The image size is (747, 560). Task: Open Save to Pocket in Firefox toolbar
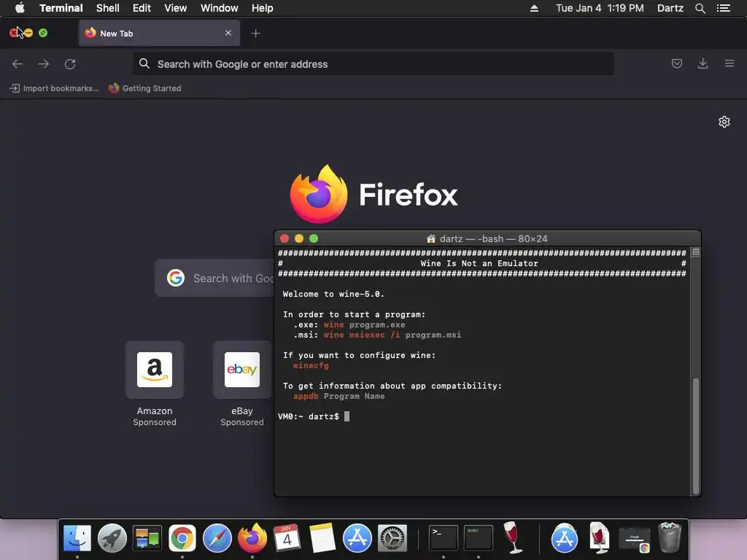coord(676,63)
